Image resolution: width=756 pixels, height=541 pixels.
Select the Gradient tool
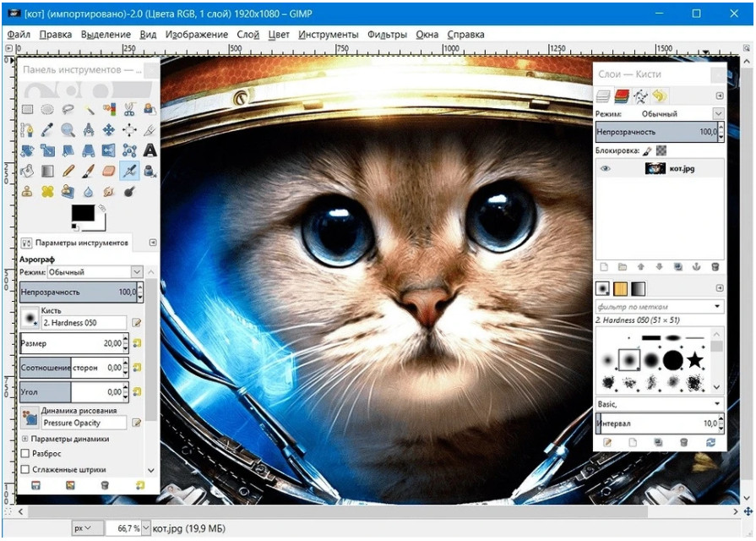tap(47, 171)
